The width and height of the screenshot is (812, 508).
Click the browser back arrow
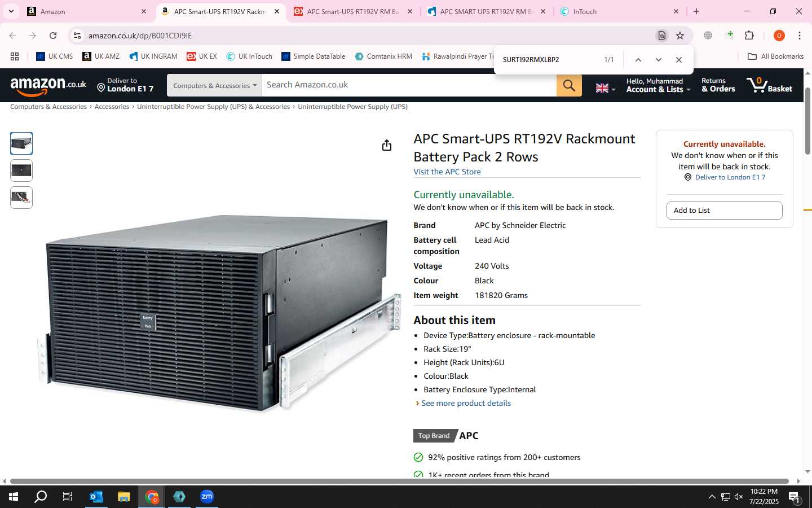click(12, 36)
